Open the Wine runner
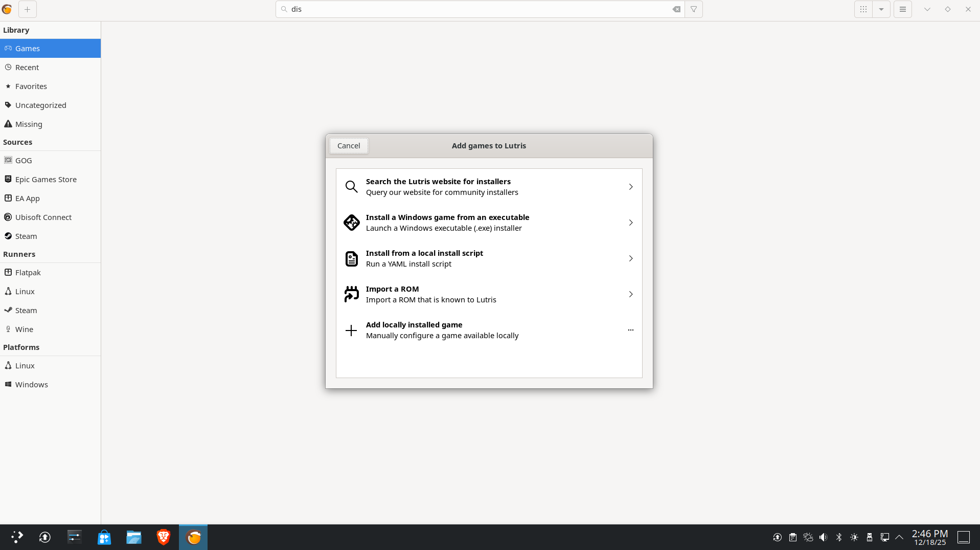980x550 pixels. pyautogui.click(x=24, y=329)
